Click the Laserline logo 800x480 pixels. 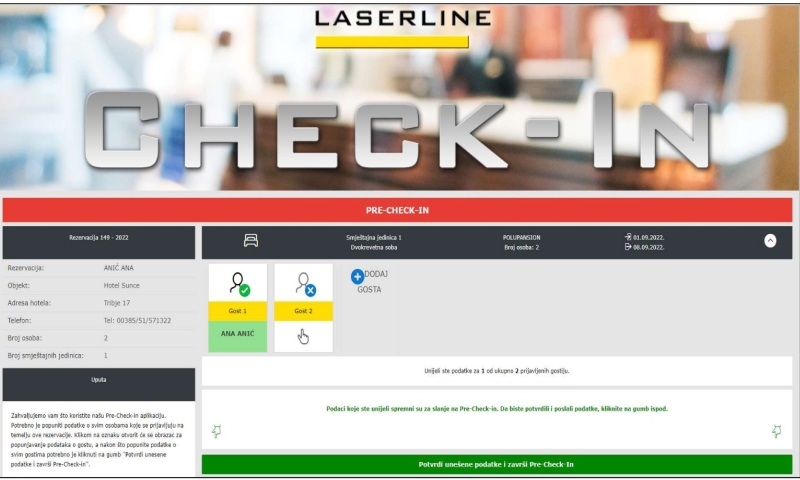click(403, 29)
